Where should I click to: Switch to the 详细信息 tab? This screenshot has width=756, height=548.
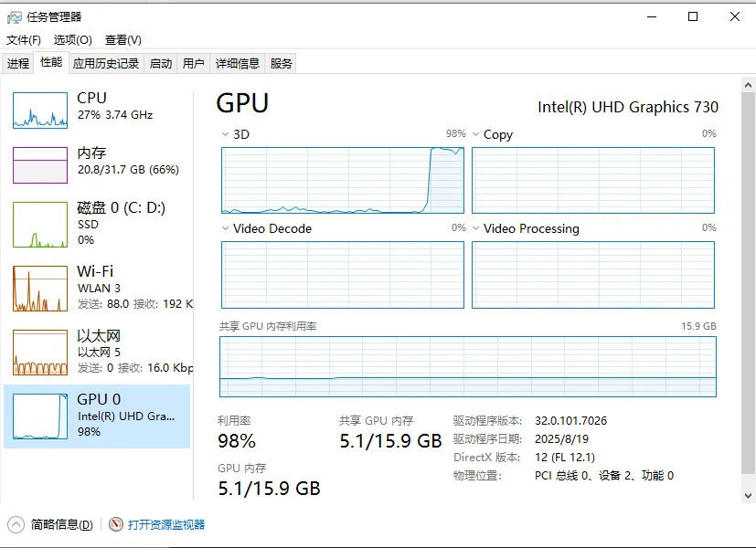coord(237,64)
